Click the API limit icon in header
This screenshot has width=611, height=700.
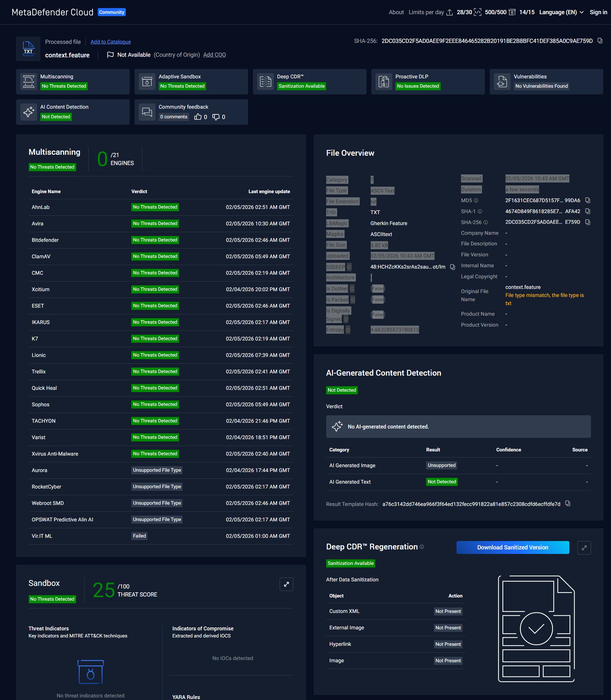pyautogui.click(x=478, y=12)
